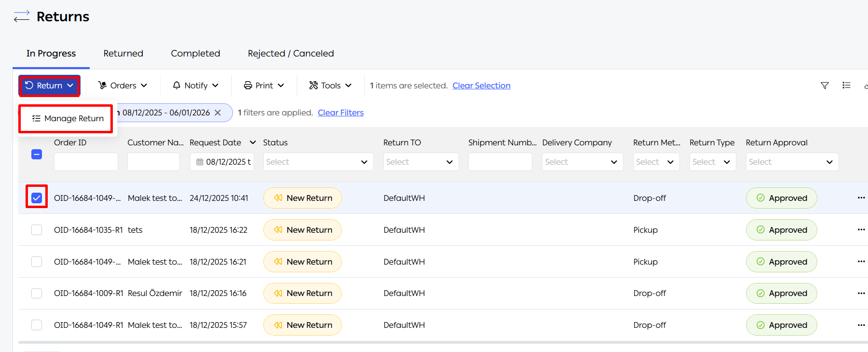This screenshot has width=868, height=352.
Task: Open the Tools toolbar menu
Action: click(330, 85)
